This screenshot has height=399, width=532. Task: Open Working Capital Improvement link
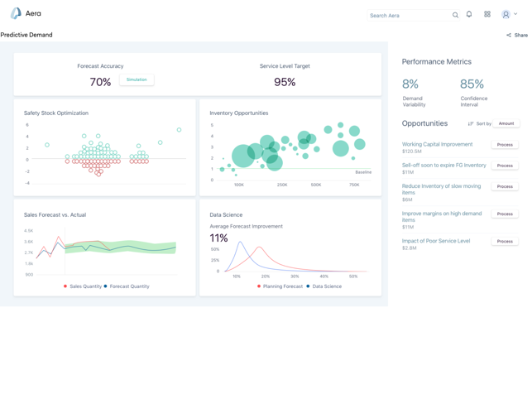coord(437,144)
